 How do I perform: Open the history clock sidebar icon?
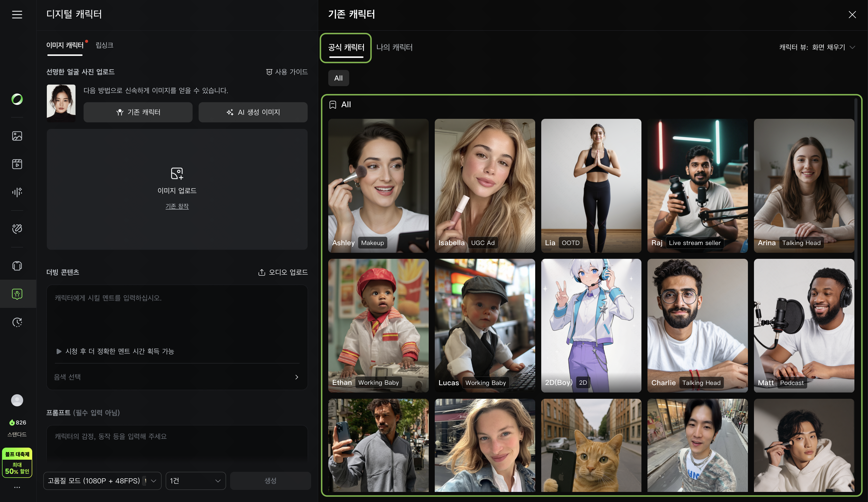17,322
